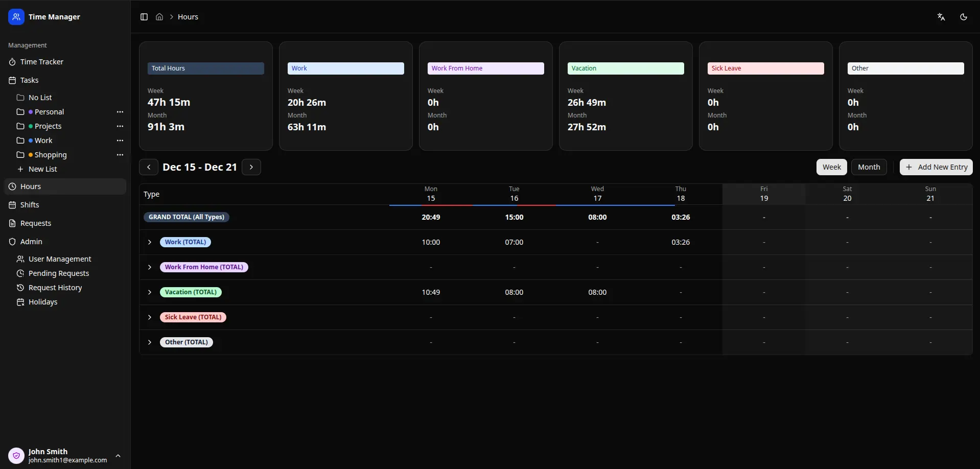Click the home breadcrumb icon

pos(159,17)
